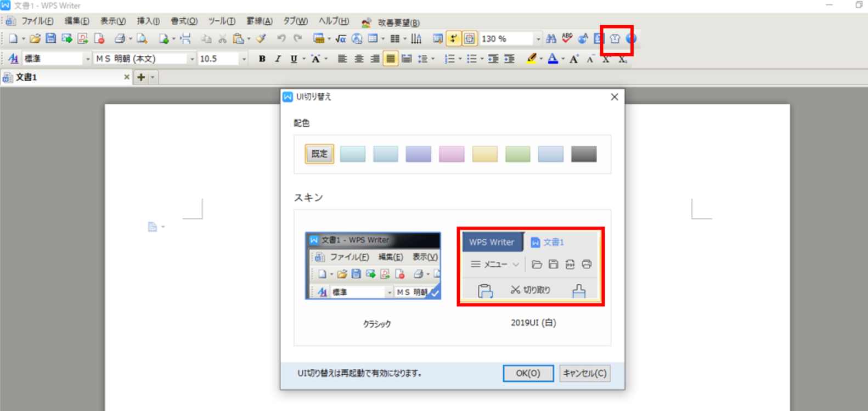Toggle underline formatting

point(294,59)
